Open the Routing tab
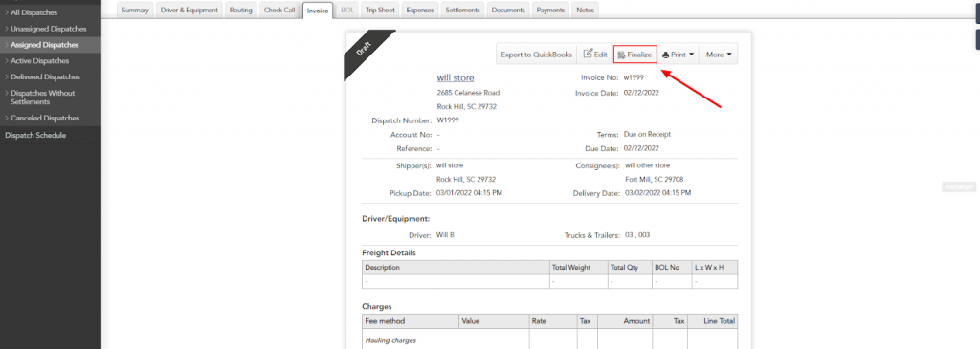980x349 pixels. tap(240, 10)
